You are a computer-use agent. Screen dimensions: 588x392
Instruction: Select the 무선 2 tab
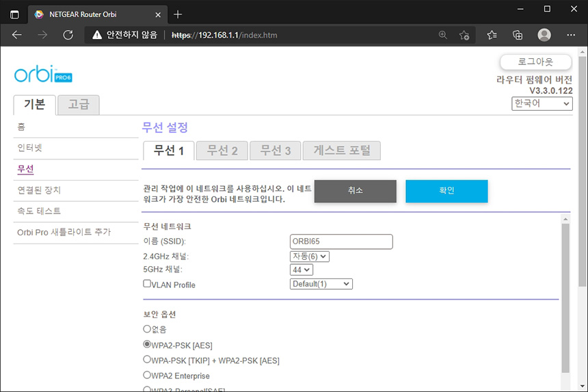[222, 151]
